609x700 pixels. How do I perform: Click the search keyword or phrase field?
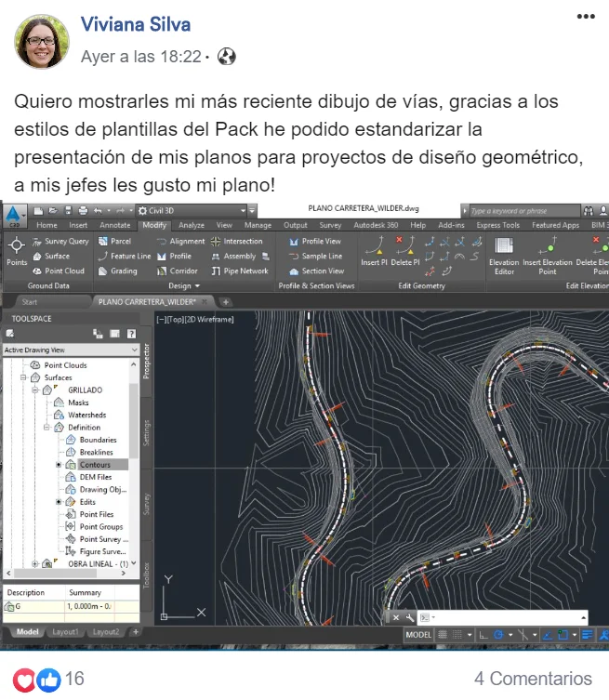(x=524, y=211)
